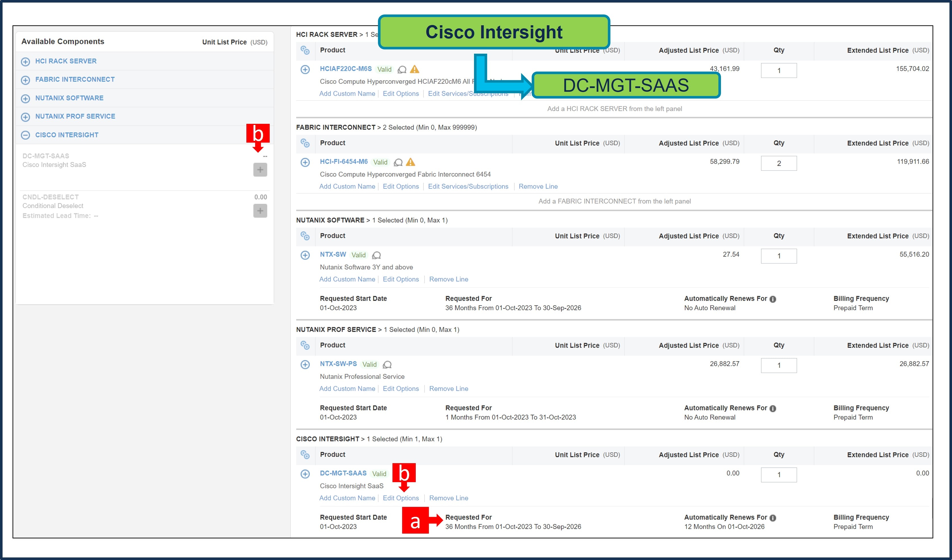Click the info icon beside NTX-SW Automatically Renews For
The width and height of the screenshot is (952, 560).
(x=773, y=299)
